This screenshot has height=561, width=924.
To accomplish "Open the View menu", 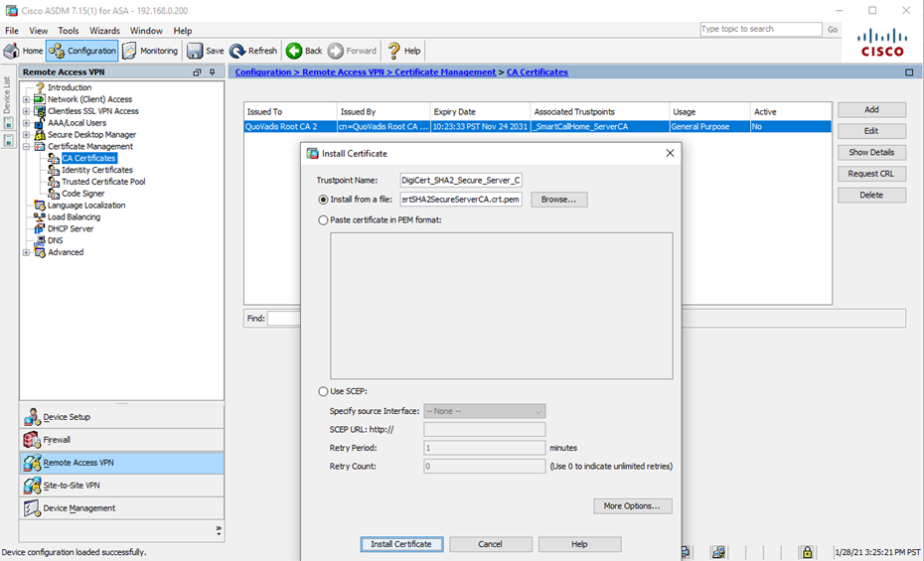I will click(x=39, y=31).
